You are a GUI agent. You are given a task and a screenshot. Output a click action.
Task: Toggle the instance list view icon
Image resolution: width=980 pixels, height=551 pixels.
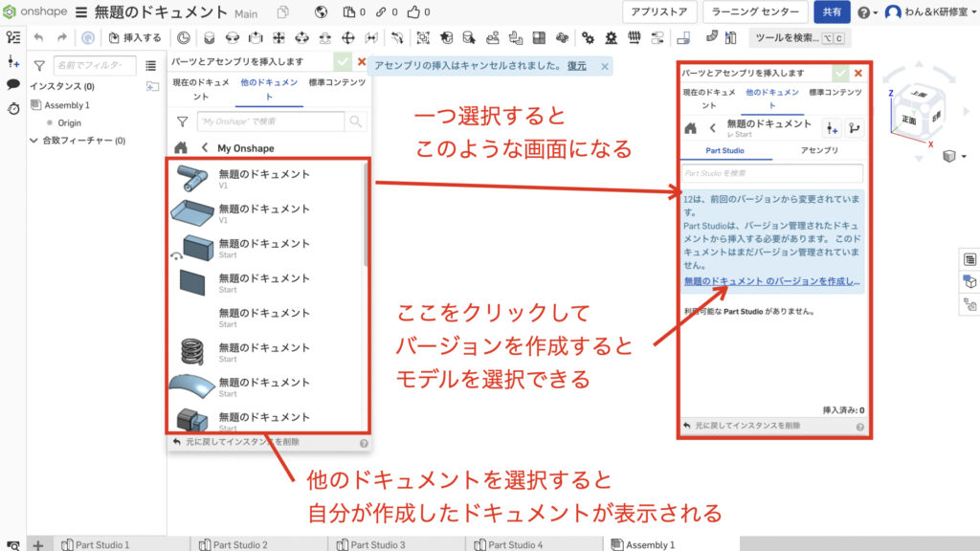tap(150, 65)
